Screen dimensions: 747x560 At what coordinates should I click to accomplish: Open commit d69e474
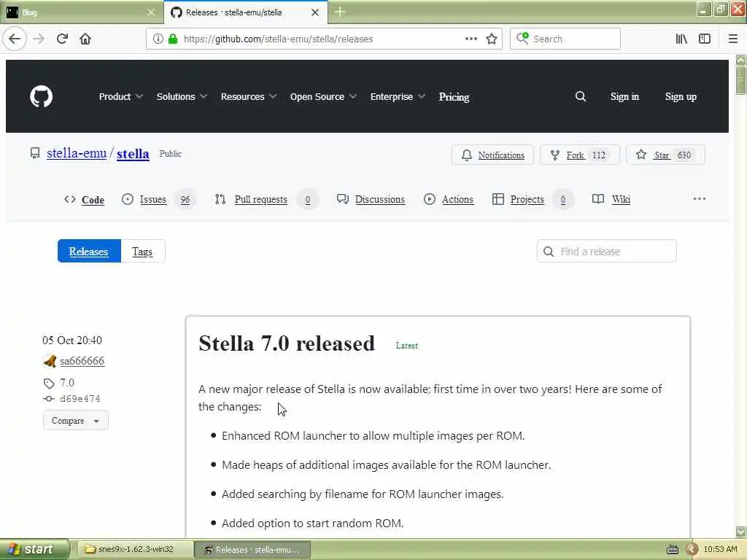pos(80,399)
